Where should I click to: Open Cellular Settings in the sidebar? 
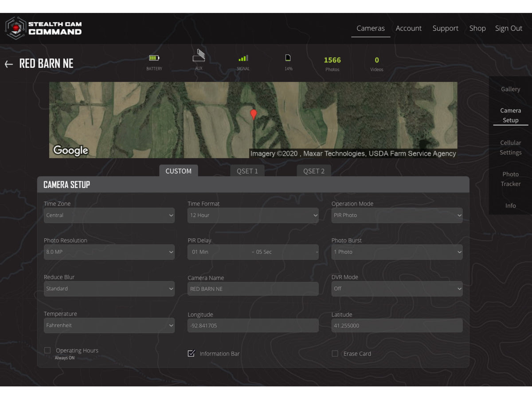511,148
